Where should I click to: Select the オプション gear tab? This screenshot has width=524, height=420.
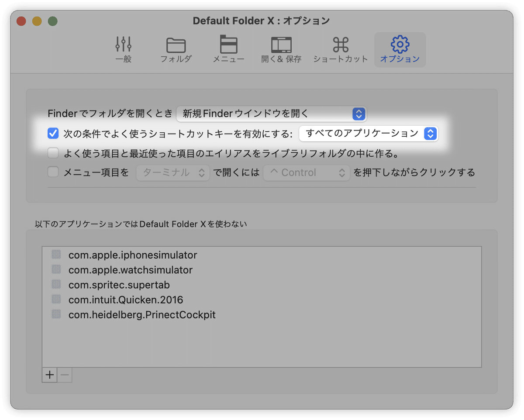click(x=400, y=49)
